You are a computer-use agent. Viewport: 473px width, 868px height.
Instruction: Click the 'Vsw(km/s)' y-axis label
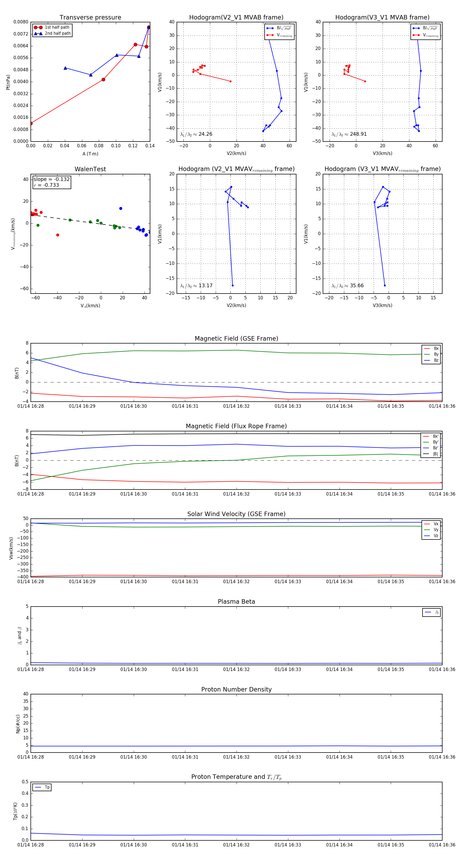point(11,548)
